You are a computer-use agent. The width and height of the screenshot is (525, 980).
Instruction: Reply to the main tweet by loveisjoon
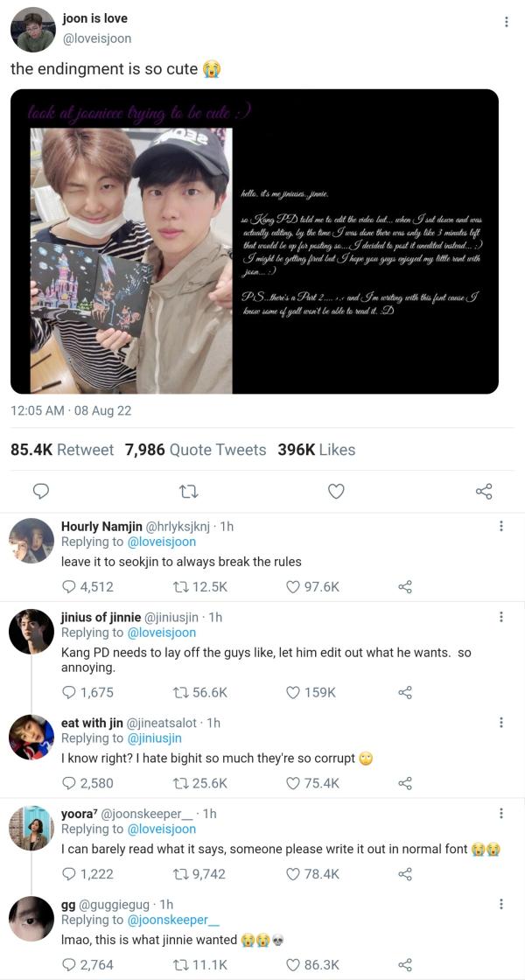pyautogui.click(x=40, y=492)
